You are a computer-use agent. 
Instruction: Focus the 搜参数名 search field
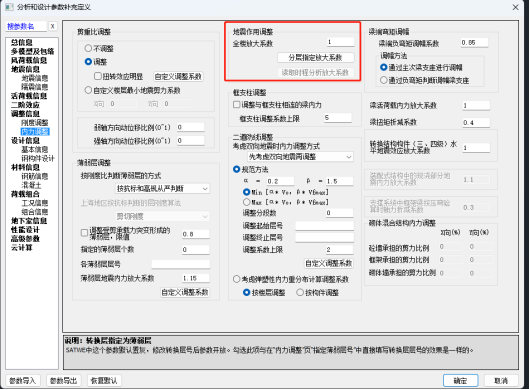pyautogui.click(x=26, y=26)
